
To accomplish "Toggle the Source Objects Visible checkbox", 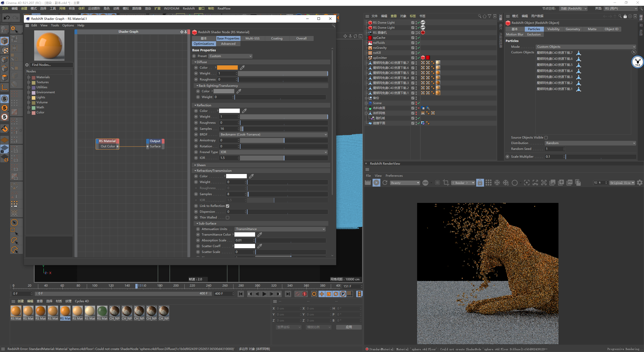I will [x=546, y=138].
